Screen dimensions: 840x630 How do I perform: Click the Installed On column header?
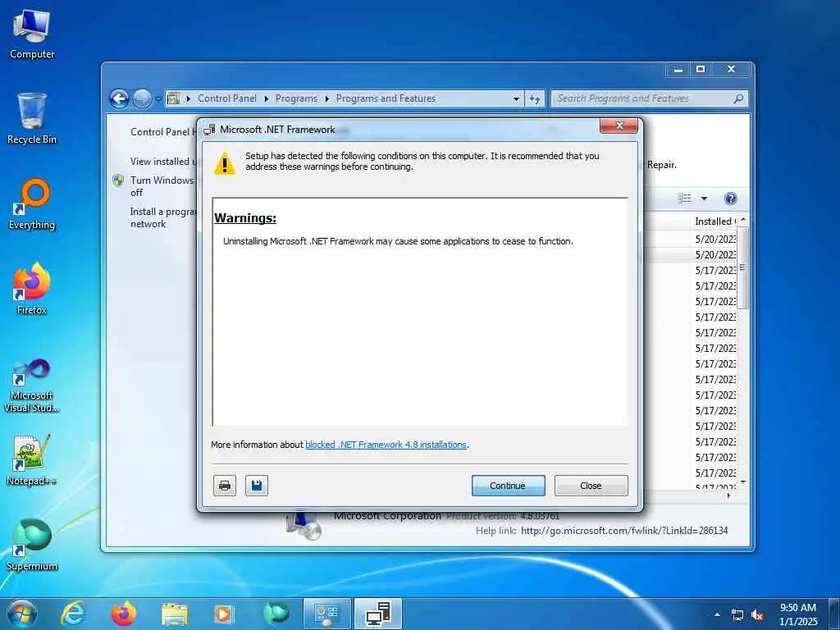pos(714,221)
